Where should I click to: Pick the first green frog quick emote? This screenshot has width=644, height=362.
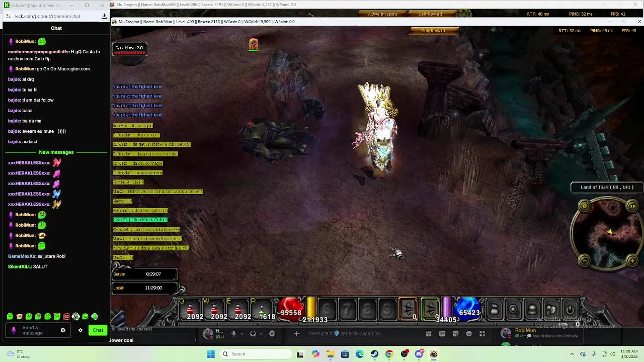tap(10, 316)
